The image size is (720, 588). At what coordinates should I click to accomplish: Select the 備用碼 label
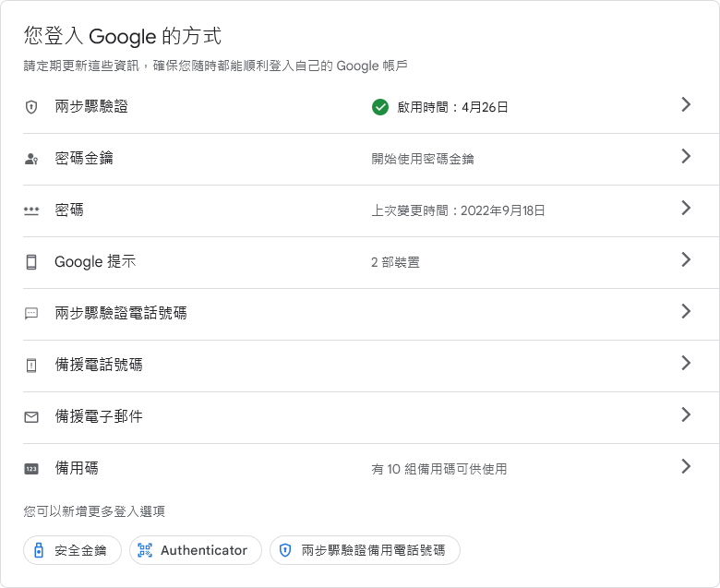pos(77,468)
